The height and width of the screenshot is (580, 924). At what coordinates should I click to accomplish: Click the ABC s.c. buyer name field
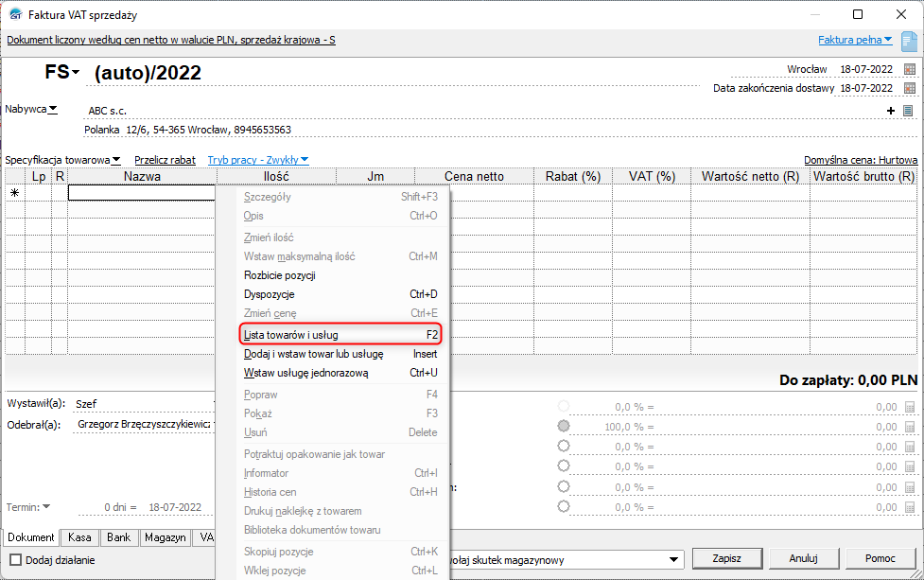coord(483,111)
